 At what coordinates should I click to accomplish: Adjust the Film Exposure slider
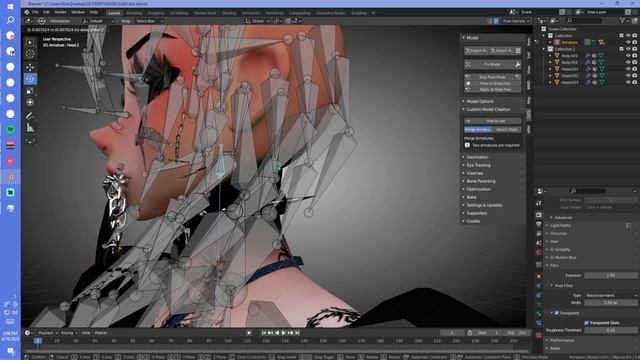611,276
